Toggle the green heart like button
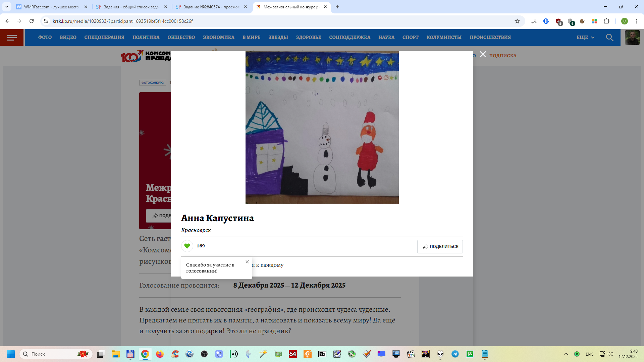 (187, 246)
